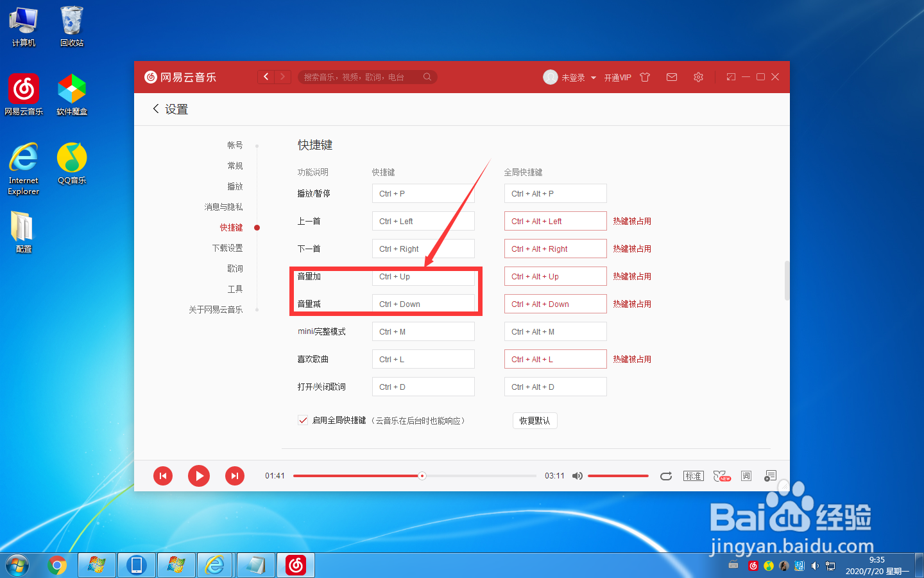Open the skin (shirt) icon
924x578 pixels.
[645, 77]
